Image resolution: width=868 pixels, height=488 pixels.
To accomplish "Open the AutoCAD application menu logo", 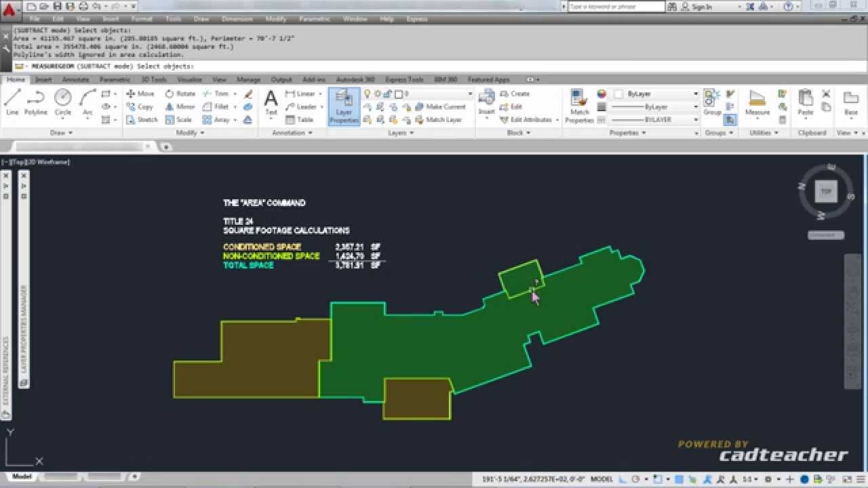I will 9,10.
